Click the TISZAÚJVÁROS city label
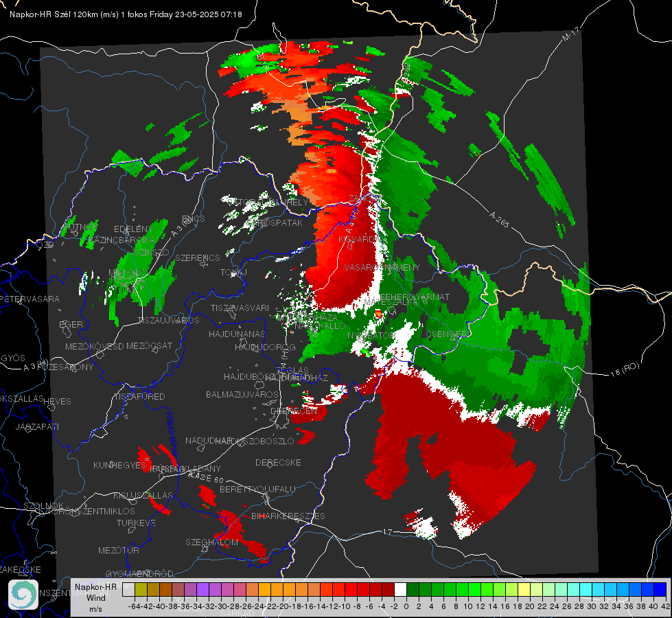The height and width of the screenshot is (618, 672). 168,321
